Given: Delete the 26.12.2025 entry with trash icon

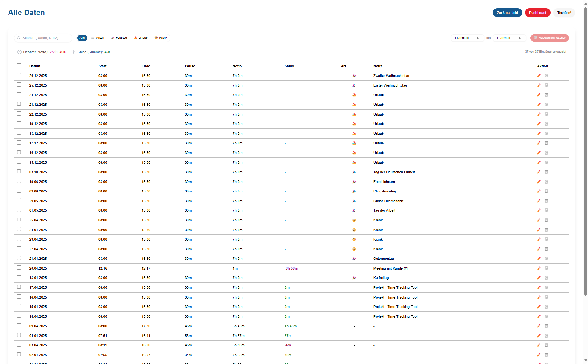Looking at the screenshot, I should [546, 76].
